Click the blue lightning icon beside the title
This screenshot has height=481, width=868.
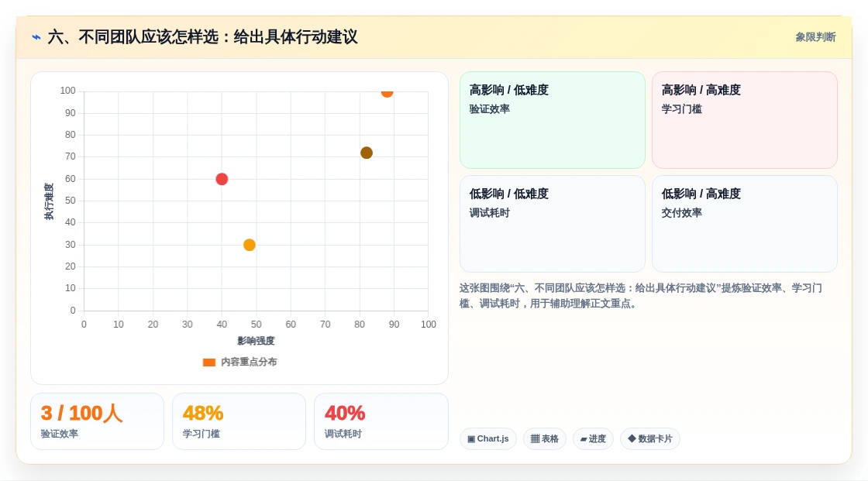pos(36,37)
